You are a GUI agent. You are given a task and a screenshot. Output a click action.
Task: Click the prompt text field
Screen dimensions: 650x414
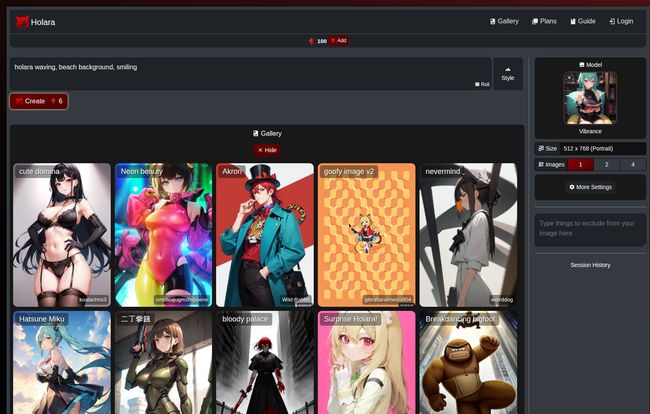point(251,73)
